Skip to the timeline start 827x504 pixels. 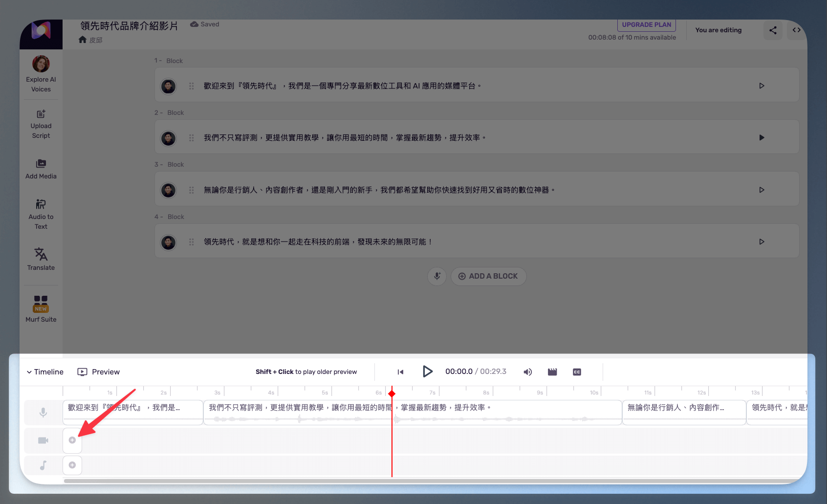[400, 372]
